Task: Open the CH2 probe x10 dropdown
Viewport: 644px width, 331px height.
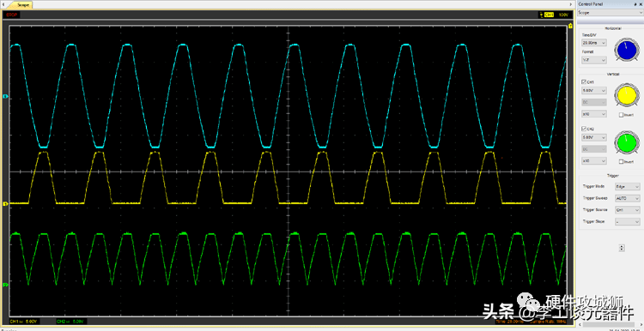Action: pos(594,161)
